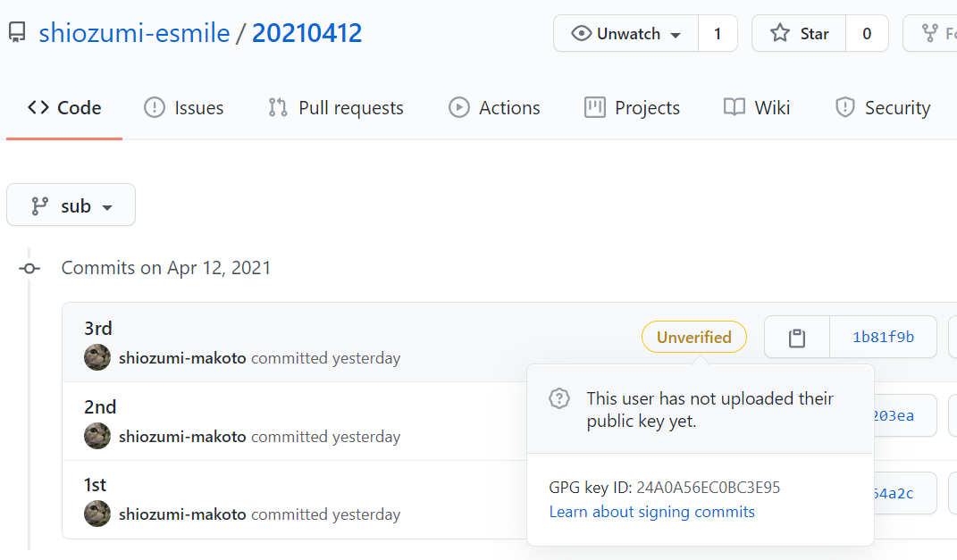957x560 pixels.
Task: Switch to the Issues tab
Action: [184, 108]
